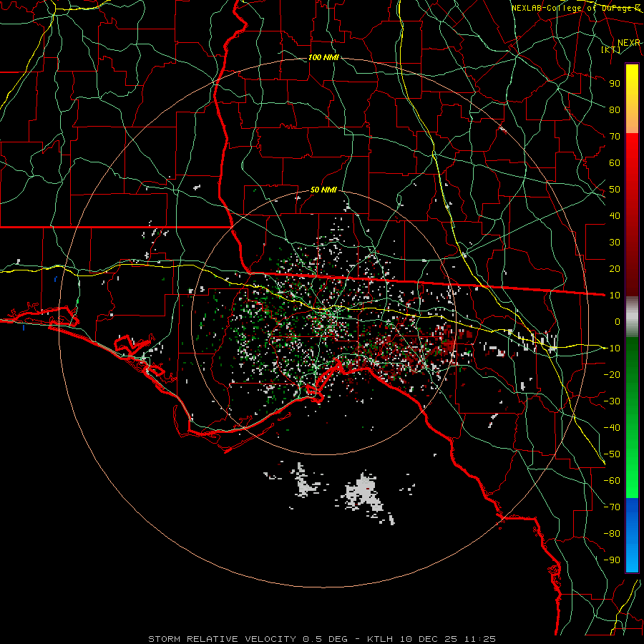Click the -30 value on velocity scale
The width and height of the screenshot is (644, 644).
(612, 401)
